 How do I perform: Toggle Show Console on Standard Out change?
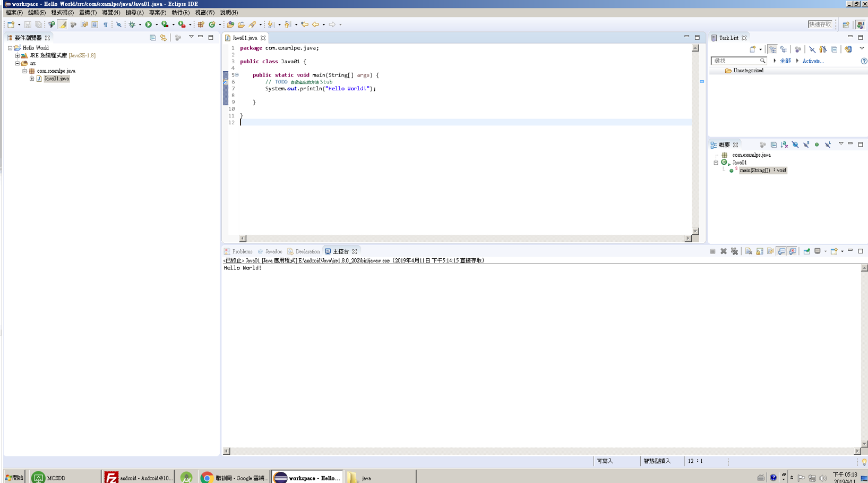781,251
